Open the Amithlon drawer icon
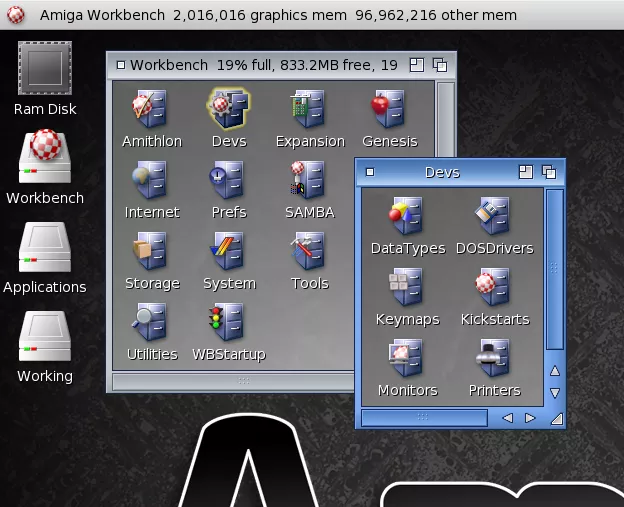The height and width of the screenshot is (507, 624). tap(151, 109)
